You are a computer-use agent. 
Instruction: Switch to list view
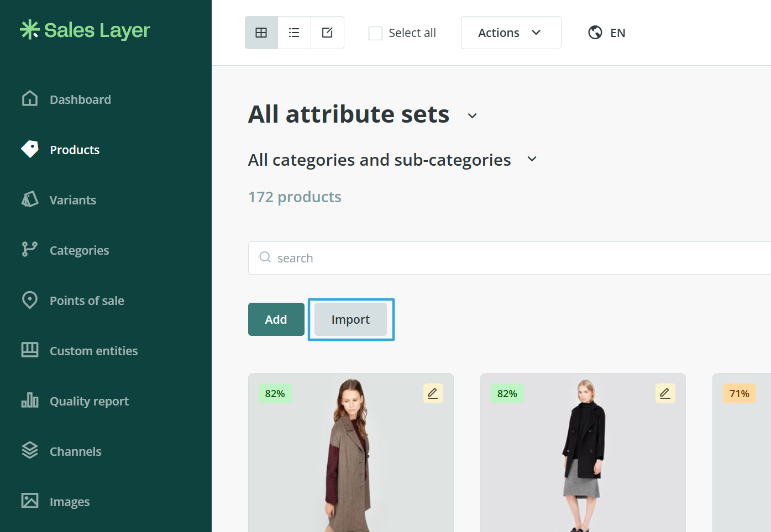[x=294, y=33]
